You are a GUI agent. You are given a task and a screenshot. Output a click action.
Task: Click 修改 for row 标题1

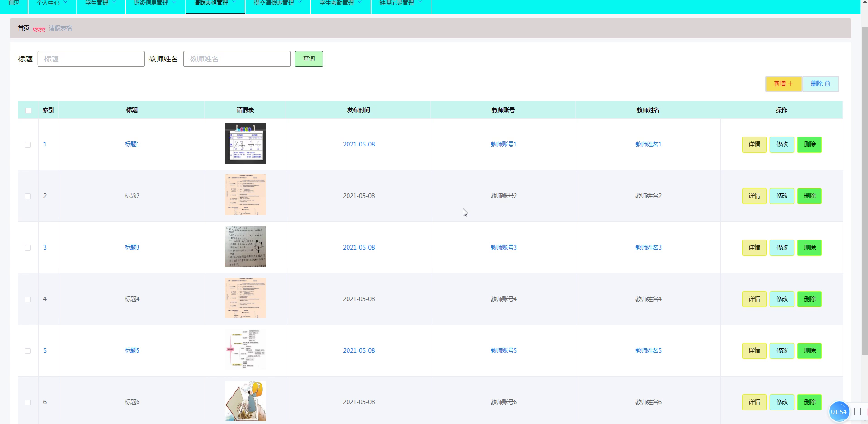782,145
